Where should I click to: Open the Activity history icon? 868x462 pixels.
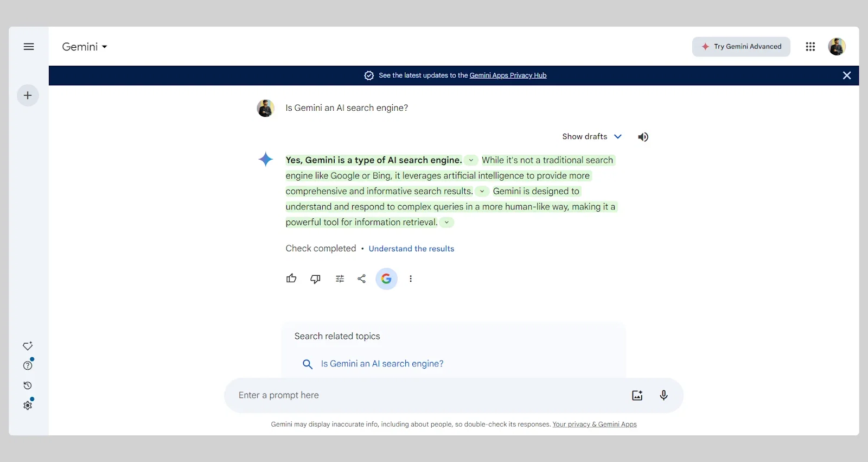(28, 385)
